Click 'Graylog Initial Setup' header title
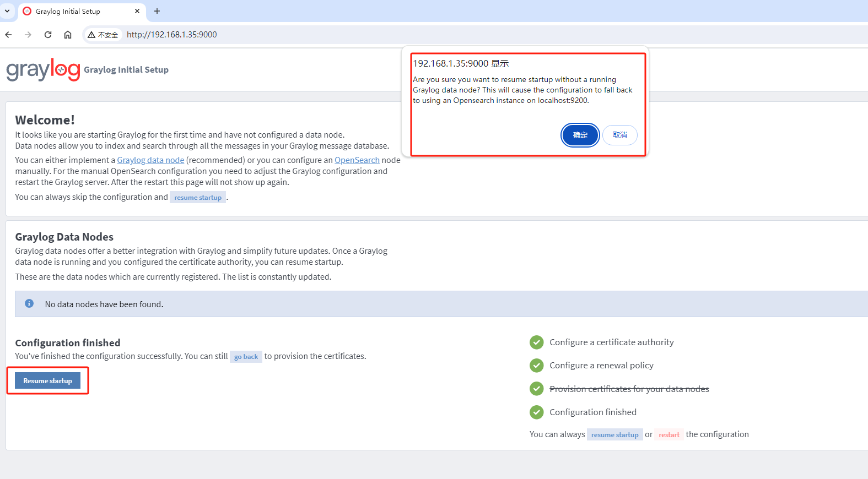 coord(126,70)
